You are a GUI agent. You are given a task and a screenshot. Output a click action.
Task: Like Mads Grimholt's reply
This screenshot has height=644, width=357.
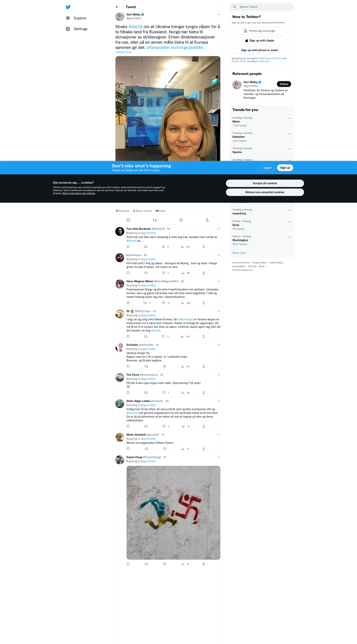point(165,449)
